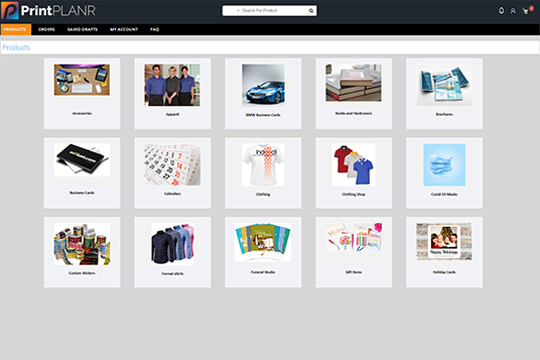Click the Custom Stickers label

click(82, 273)
